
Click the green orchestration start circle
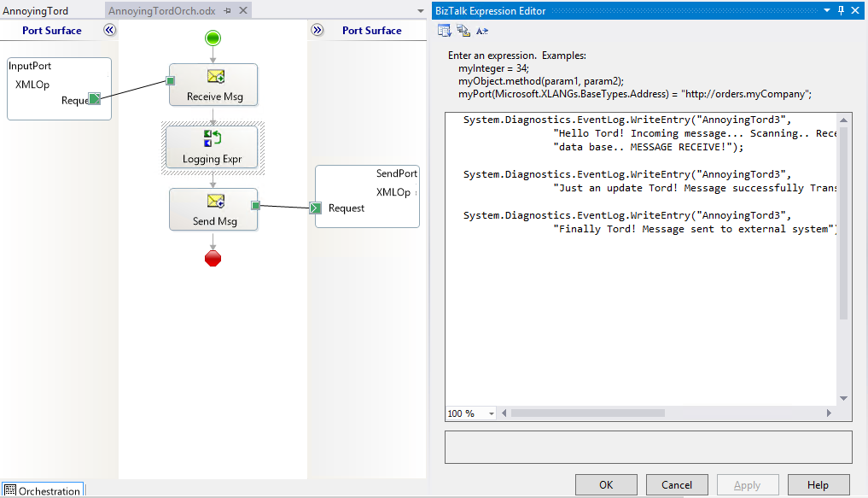(x=213, y=38)
